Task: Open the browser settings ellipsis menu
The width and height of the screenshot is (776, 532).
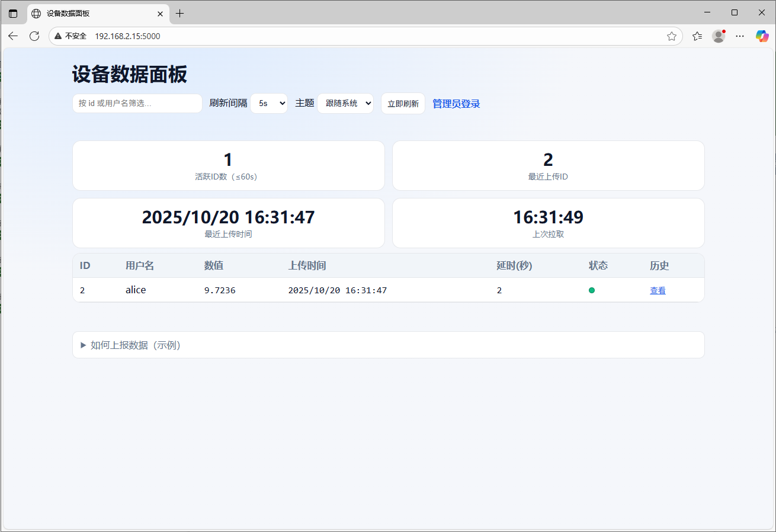Action: tap(740, 36)
